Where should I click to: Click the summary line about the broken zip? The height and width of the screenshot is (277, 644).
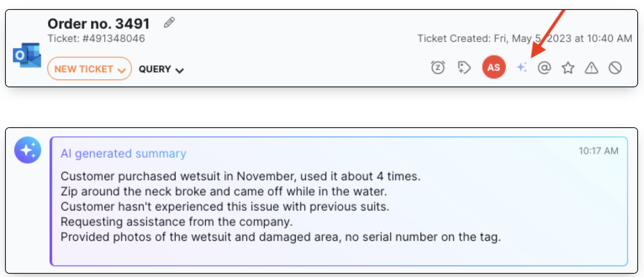[224, 191]
